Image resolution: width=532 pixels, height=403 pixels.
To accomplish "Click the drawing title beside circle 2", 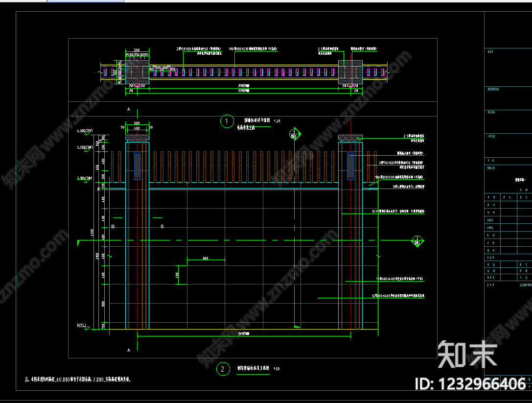I will point(253,368).
